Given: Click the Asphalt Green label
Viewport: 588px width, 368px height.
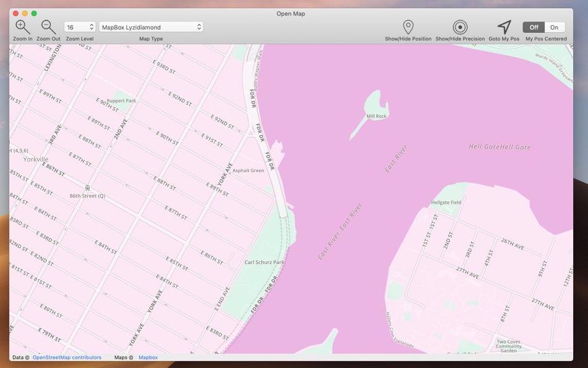Looking at the screenshot, I should (248, 170).
